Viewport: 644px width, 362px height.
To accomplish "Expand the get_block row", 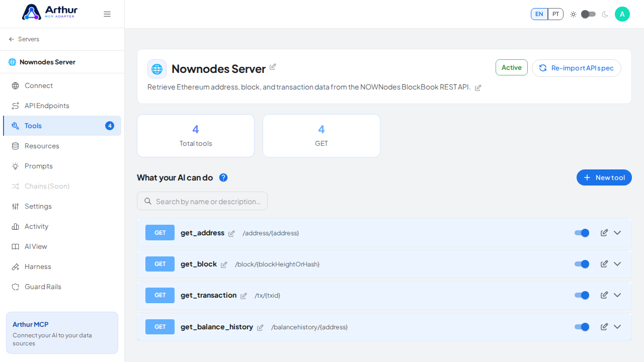I will pos(617,264).
